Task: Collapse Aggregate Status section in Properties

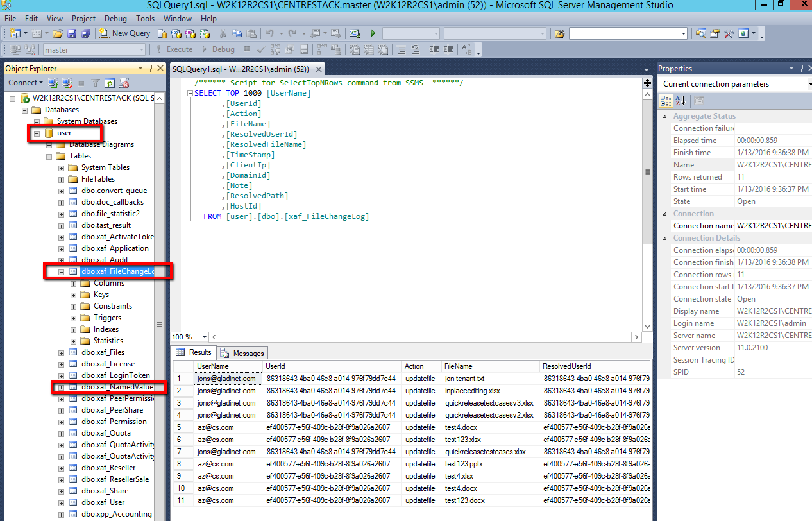Action: 665,116
